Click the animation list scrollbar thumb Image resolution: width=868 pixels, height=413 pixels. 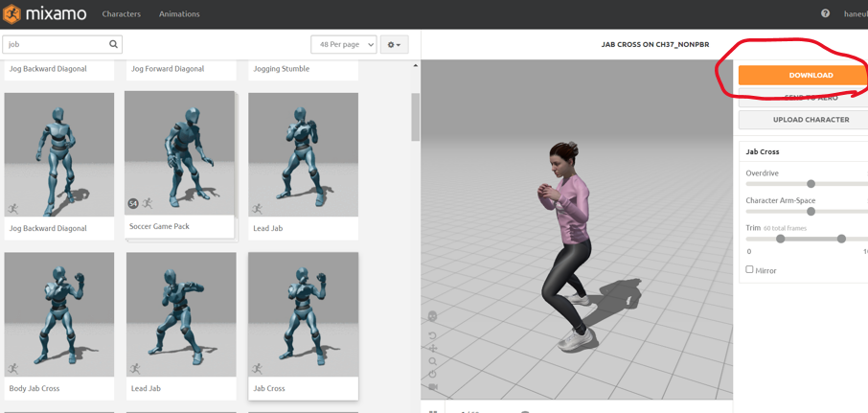point(415,117)
